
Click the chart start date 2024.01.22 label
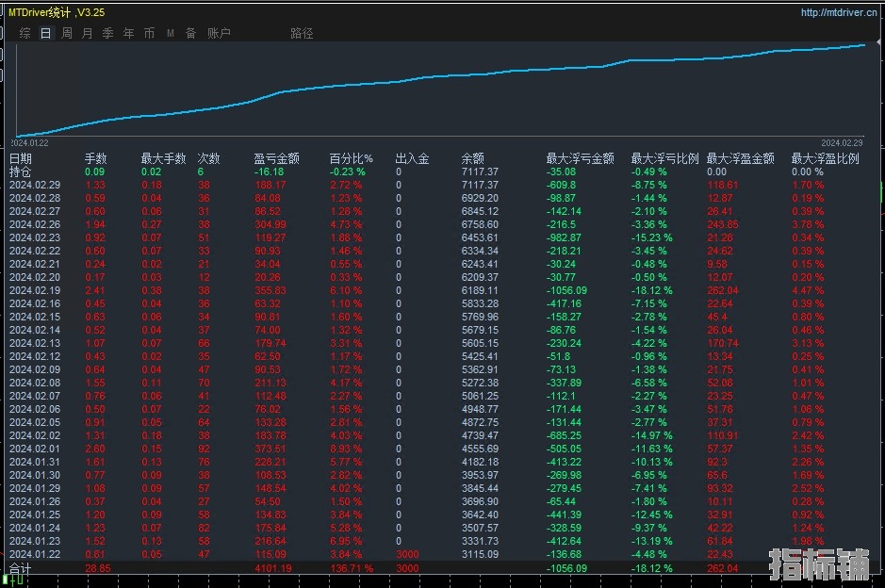click(x=29, y=143)
